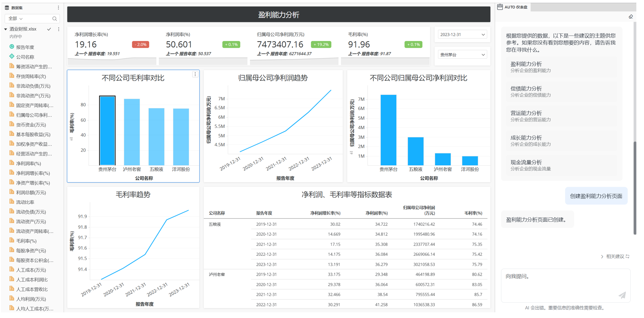
Task: Select the 筹资活动产生的… field
Action: [34, 67]
